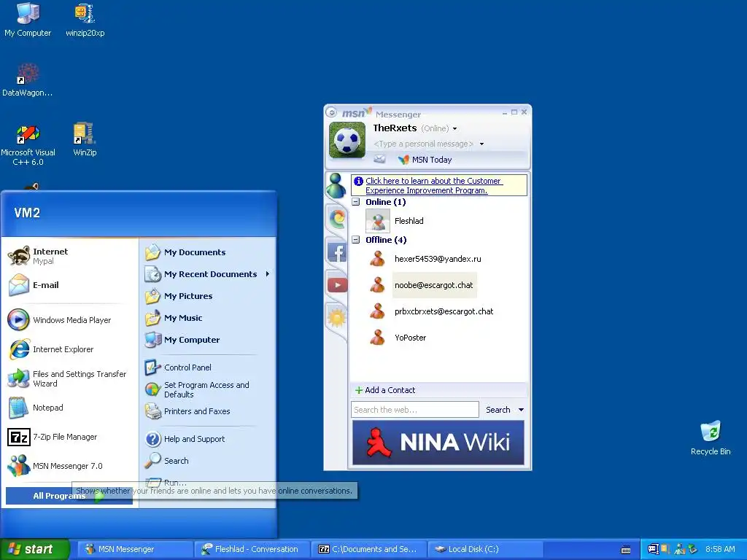Open the sun weather tab in sidebar
This screenshot has width=747, height=560.
tap(337, 317)
